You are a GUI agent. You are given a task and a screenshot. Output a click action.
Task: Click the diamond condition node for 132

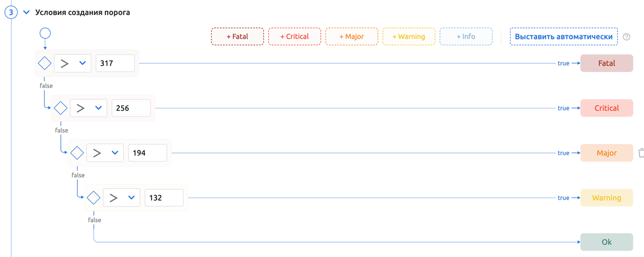point(93,198)
